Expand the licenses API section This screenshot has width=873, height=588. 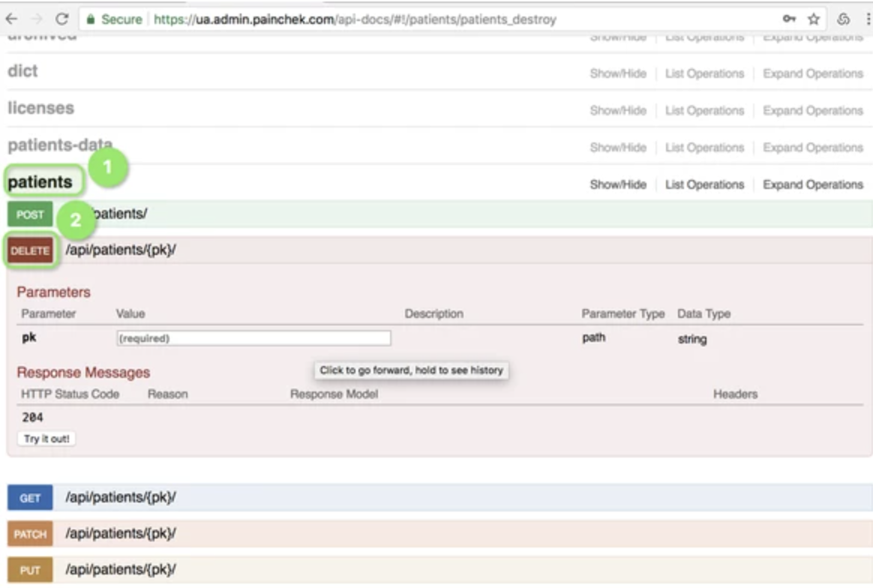coord(40,107)
